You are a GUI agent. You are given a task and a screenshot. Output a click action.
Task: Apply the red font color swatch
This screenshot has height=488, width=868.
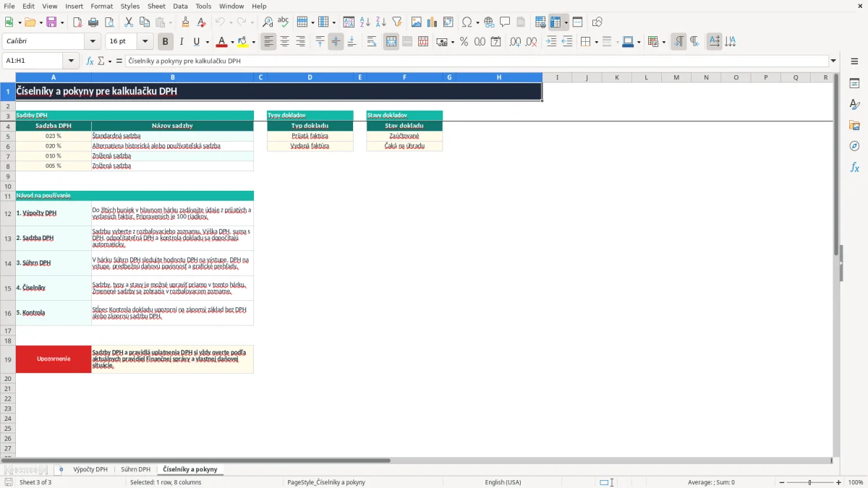pyautogui.click(x=222, y=42)
